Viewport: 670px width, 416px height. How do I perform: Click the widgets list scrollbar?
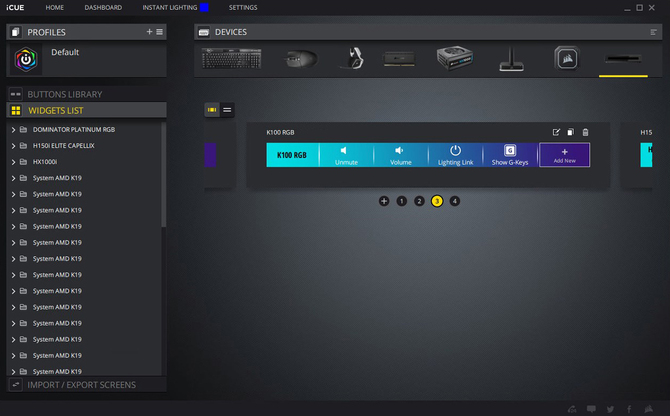[163, 175]
